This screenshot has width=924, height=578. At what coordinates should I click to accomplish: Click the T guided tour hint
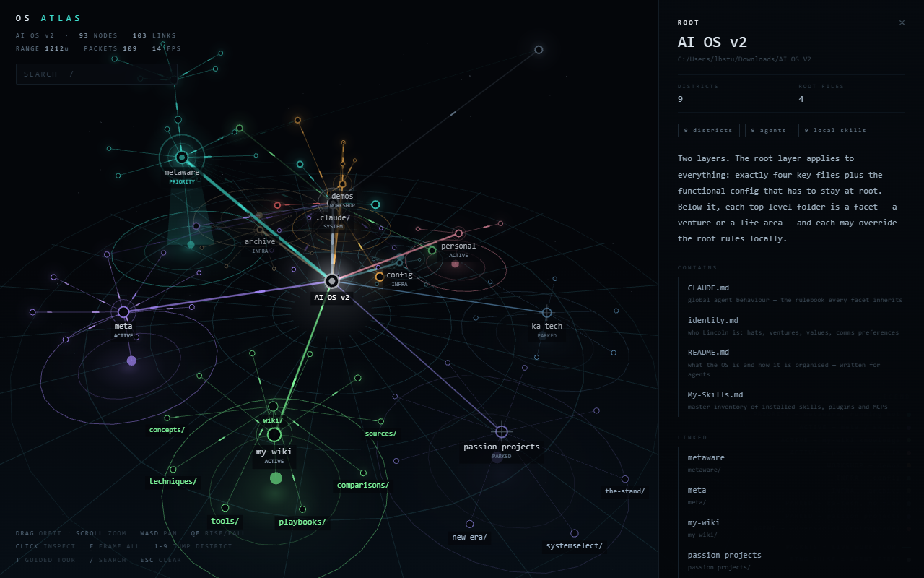click(x=45, y=560)
